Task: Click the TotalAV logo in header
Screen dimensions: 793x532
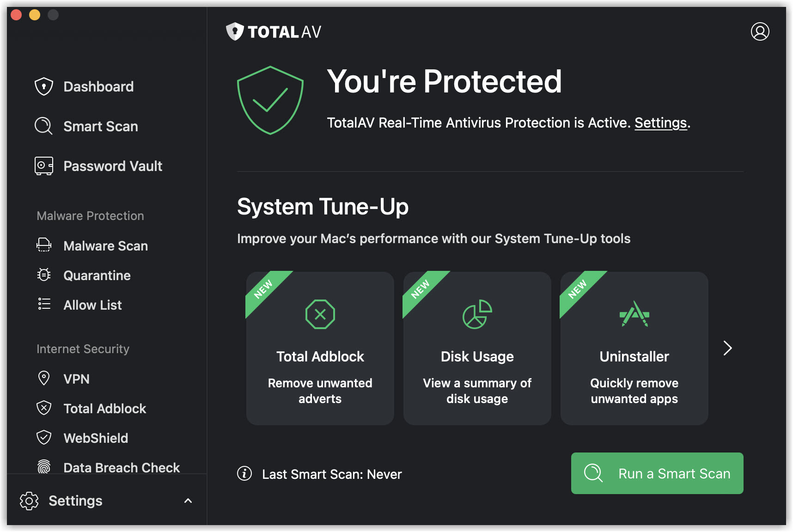Action: 273,31
